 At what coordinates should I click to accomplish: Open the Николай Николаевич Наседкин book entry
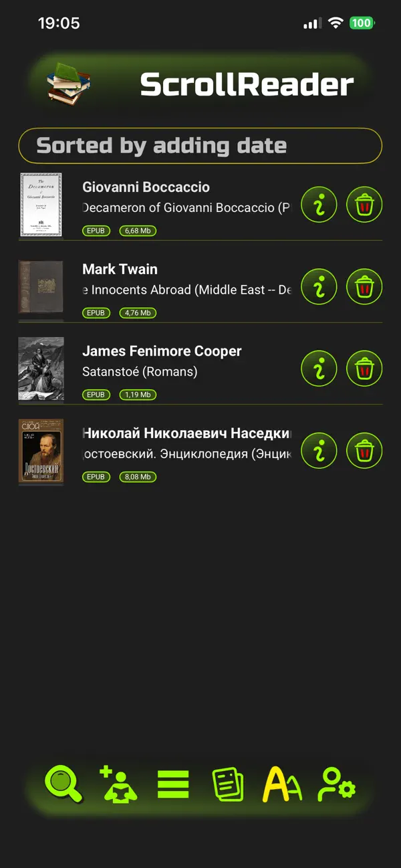(187, 451)
